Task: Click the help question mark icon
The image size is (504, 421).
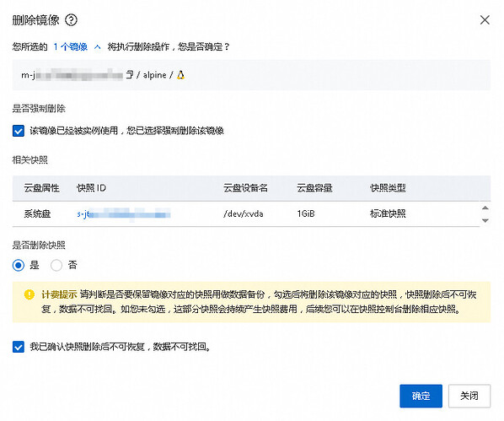Action: [x=71, y=20]
